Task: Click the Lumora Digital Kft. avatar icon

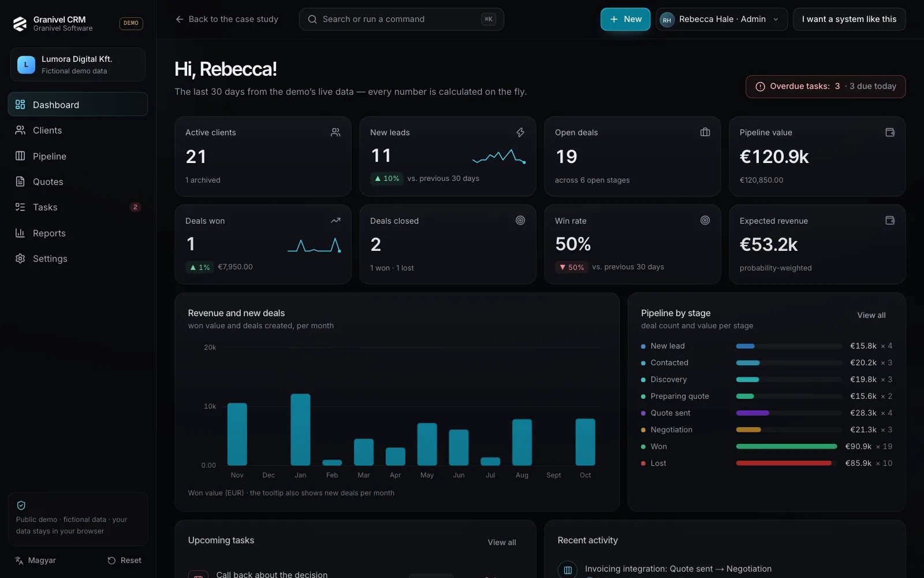Action: click(x=26, y=65)
